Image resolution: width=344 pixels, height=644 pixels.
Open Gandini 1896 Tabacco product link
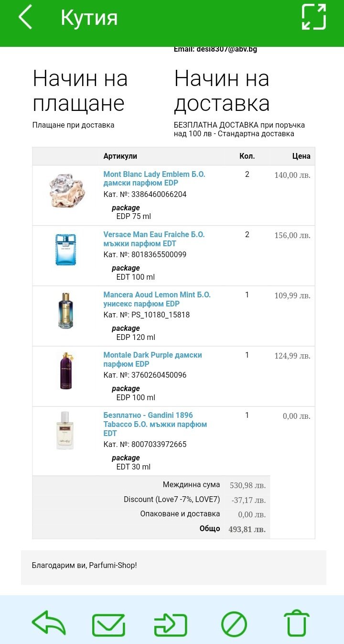(x=155, y=424)
